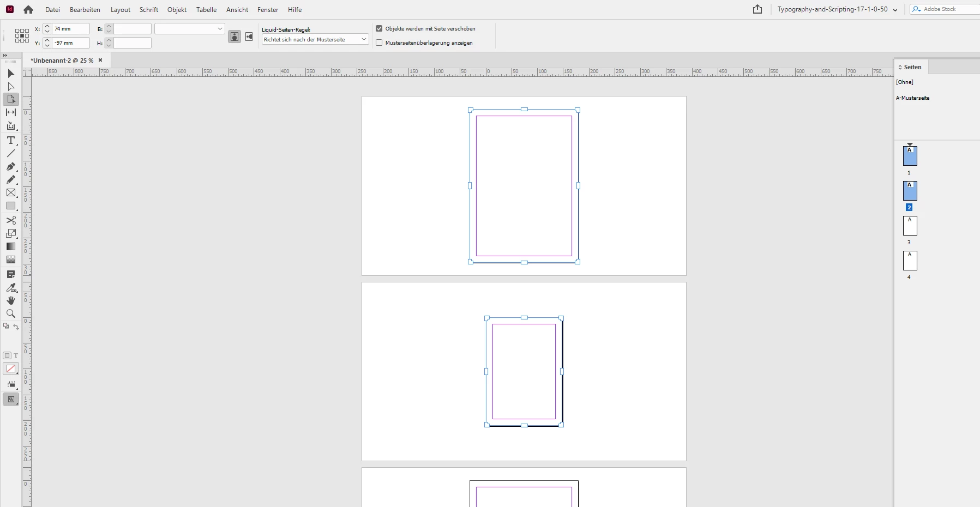Select the Rectangle tool
Image resolution: width=980 pixels, height=507 pixels.
point(11,206)
